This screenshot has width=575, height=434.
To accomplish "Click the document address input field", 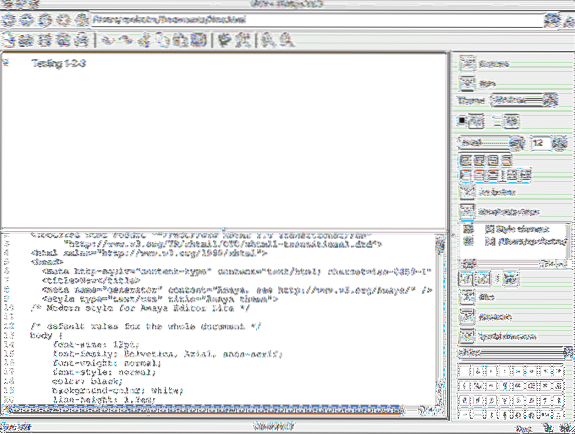I will (x=317, y=19).
